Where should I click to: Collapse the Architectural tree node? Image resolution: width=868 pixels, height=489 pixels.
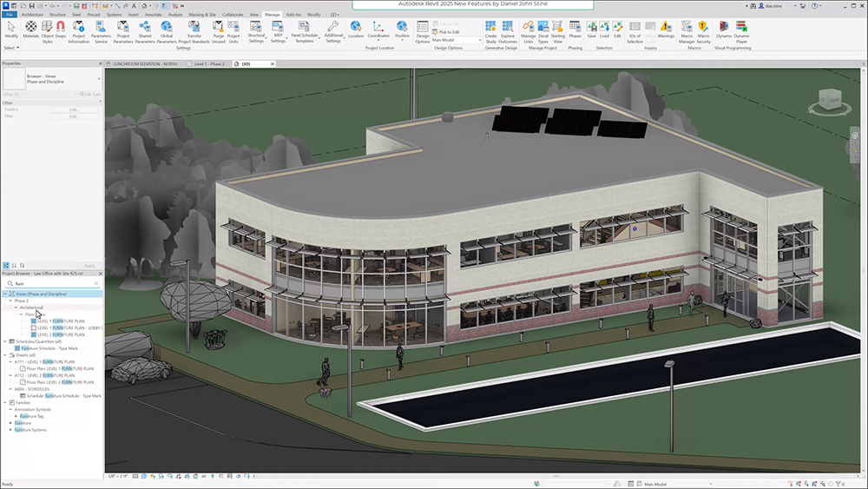pyautogui.click(x=16, y=307)
